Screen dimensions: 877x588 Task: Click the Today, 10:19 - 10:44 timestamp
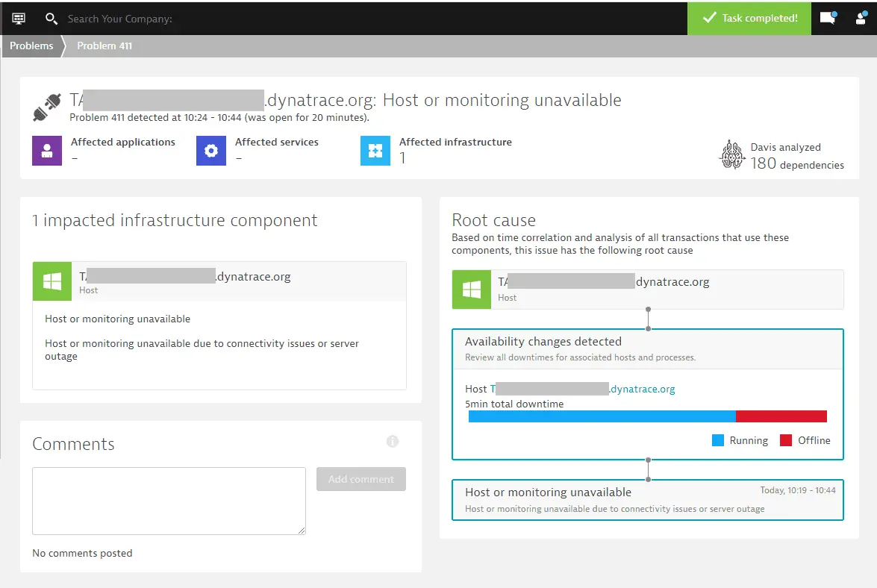(x=798, y=490)
